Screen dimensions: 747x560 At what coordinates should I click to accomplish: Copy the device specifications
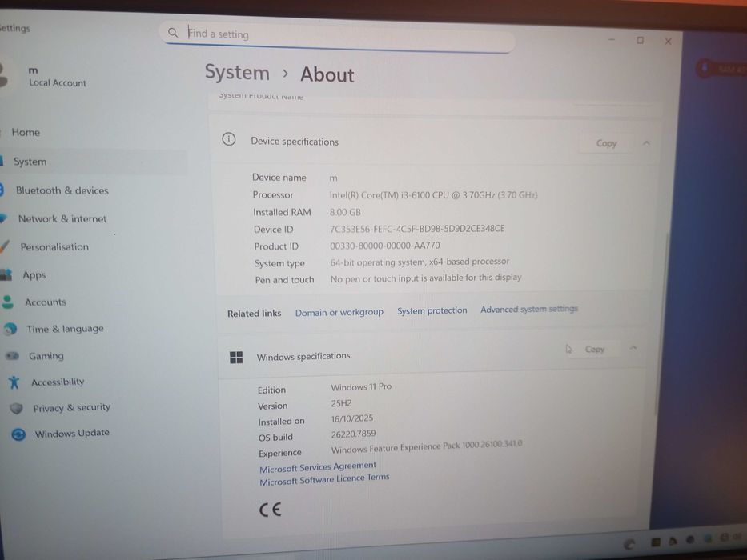[606, 143]
